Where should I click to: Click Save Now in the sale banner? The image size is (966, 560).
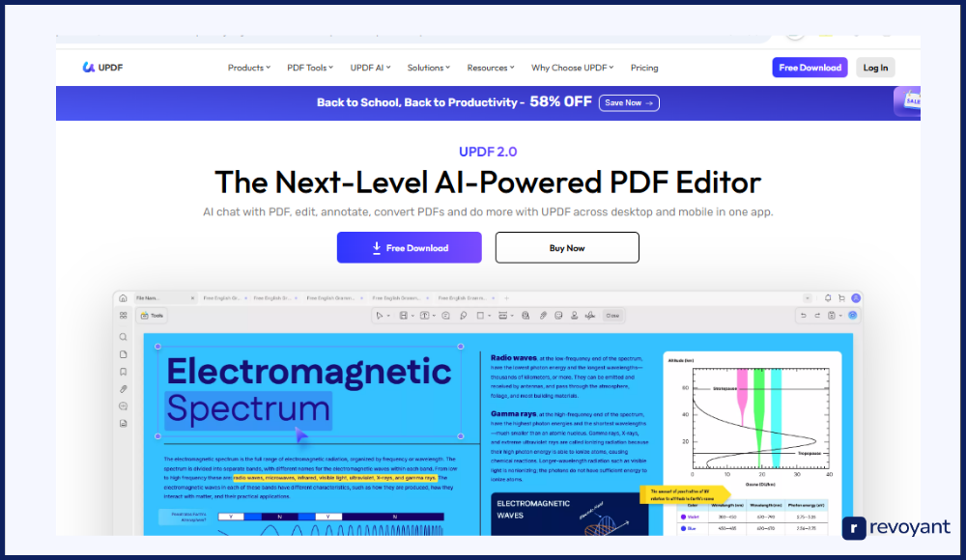(629, 103)
